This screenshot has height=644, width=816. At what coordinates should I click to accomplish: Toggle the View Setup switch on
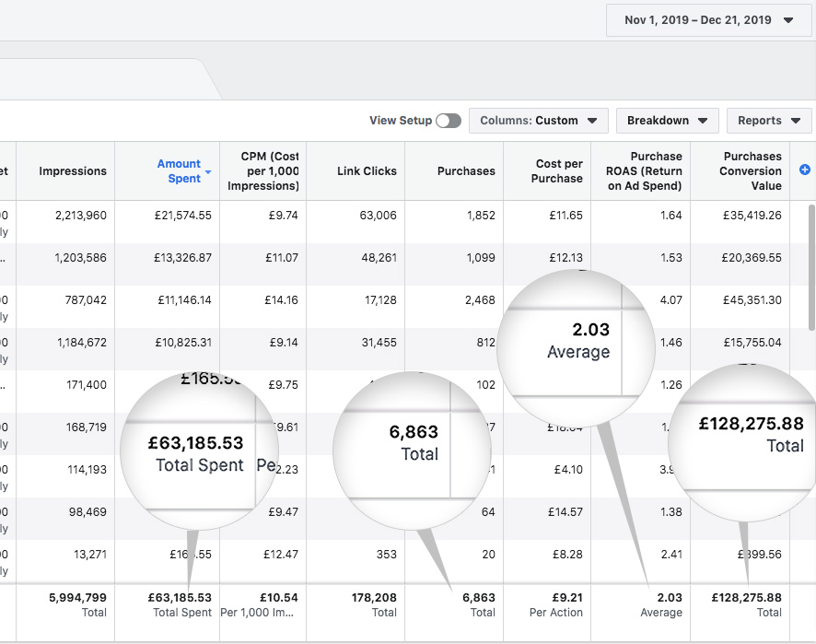coord(449,121)
